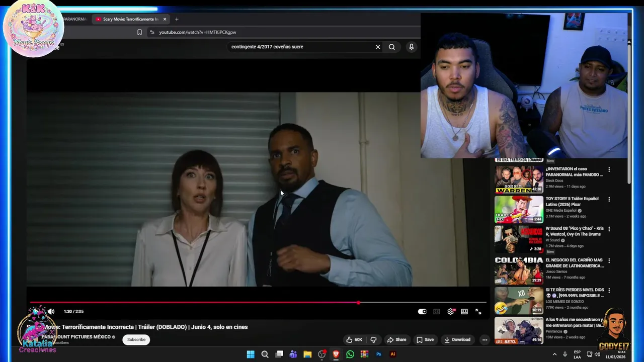Open options for Si Te Ríes Pierdes video
This screenshot has height=362, width=644.
[x=609, y=290]
